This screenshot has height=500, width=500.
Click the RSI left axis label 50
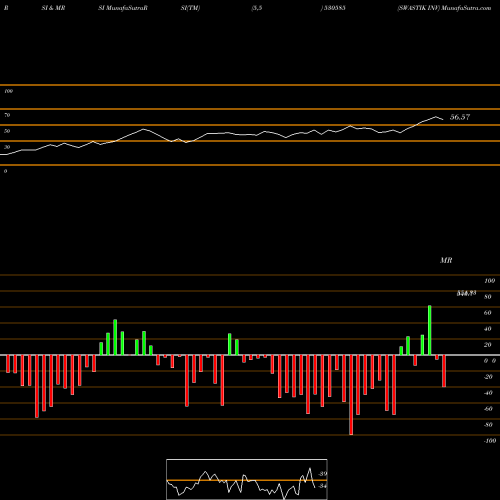pos(7,131)
